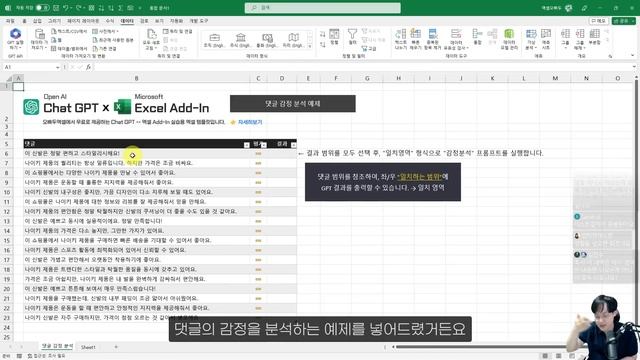Viewport: 640px width, 360px height.
Task: Open the Get Data menu
Action: tap(39, 39)
